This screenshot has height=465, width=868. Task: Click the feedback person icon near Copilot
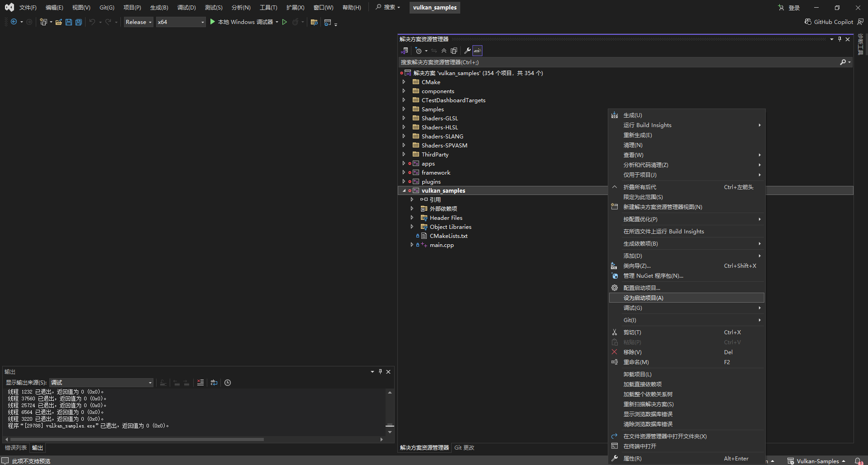pos(860,22)
